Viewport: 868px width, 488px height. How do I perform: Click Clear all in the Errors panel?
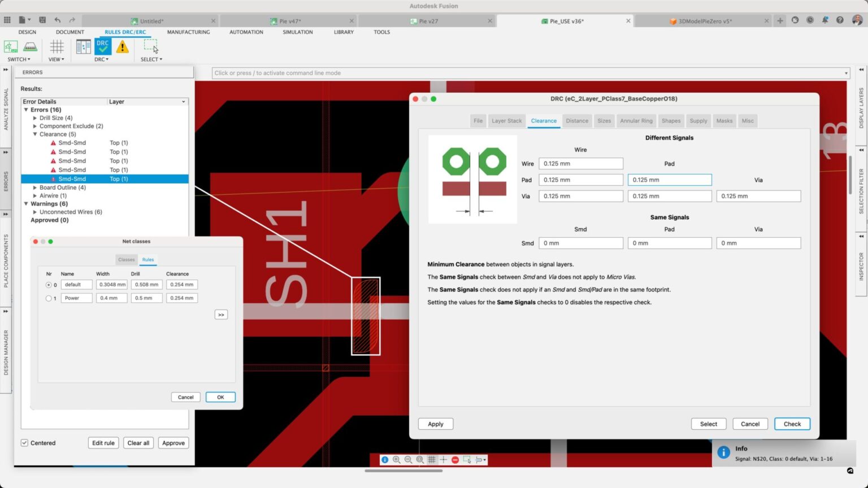(x=138, y=443)
